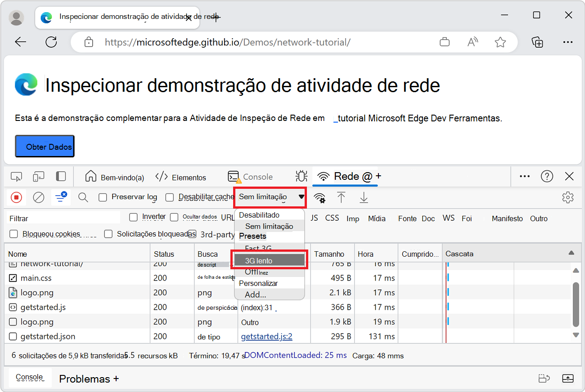Import HAR file with up arrow
The width and height of the screenshot is (585, 392).
(x=342, y=197)
